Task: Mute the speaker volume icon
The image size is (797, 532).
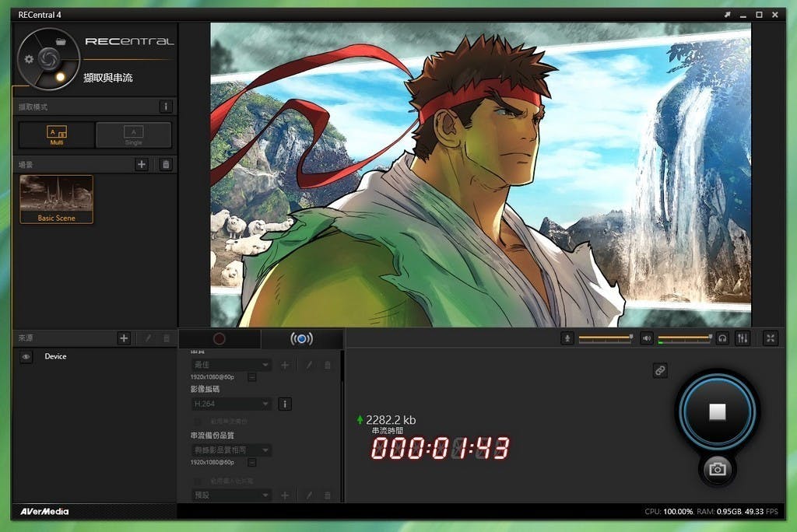Action: [646, 338]
